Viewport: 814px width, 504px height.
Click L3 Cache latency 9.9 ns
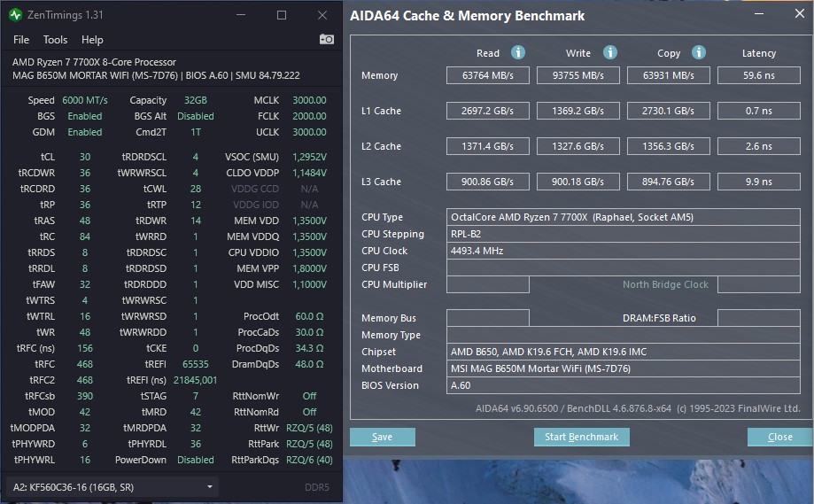click(758, 182)
